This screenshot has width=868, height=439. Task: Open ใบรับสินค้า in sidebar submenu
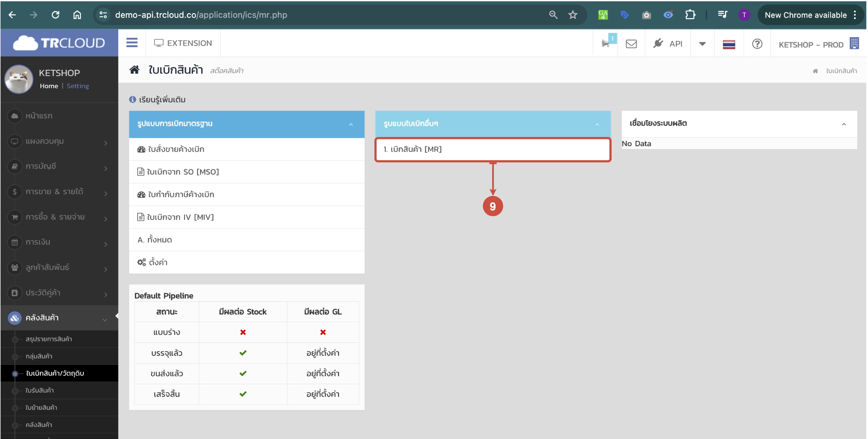click(x=39, y=390)
